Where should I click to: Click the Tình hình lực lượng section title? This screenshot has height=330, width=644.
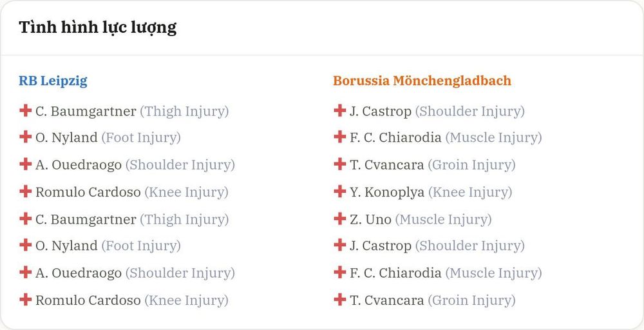coord(98,28)
